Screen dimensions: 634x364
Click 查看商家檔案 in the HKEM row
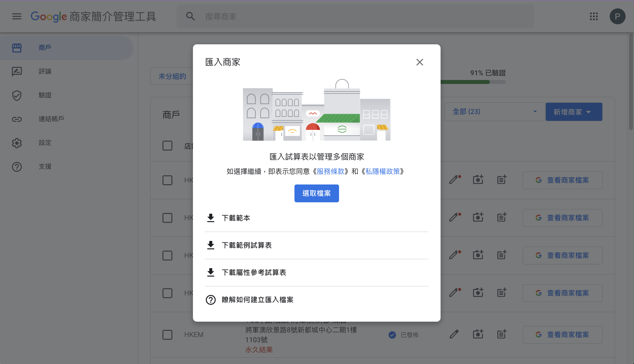tap(562, 335)
